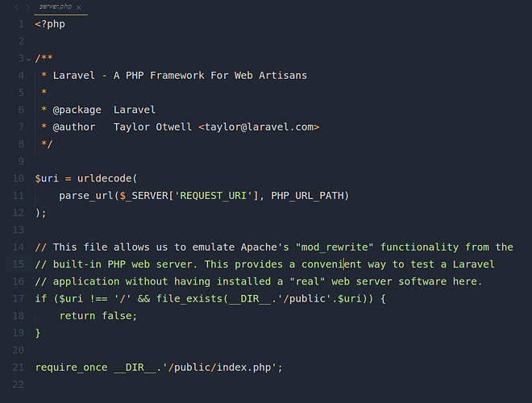The width and height of the screenshot is (532, 403).
Task: Click line number 21 in the gutter
Action: click(x=18, y=367)
